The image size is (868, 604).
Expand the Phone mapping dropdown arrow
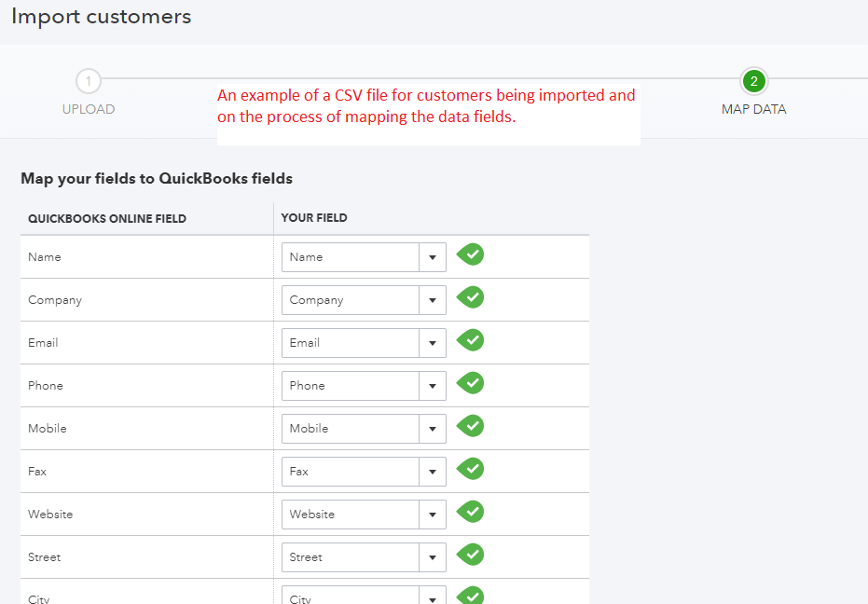tap(433, 386)
